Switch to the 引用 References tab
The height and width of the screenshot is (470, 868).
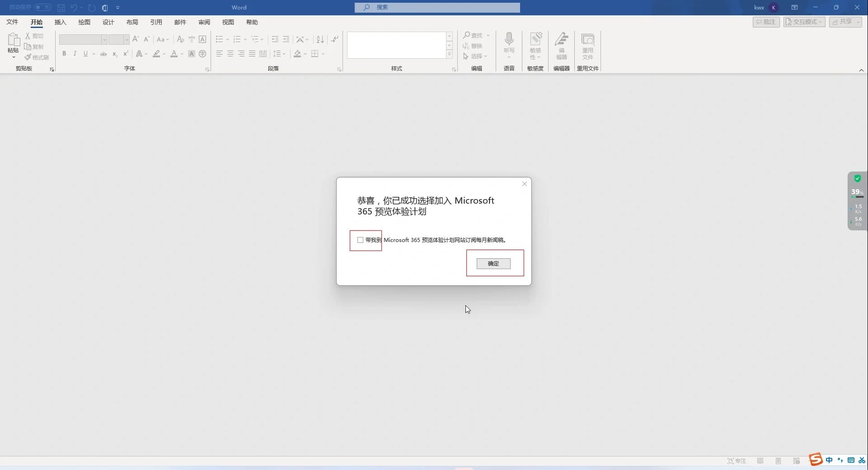pos(156,22)
